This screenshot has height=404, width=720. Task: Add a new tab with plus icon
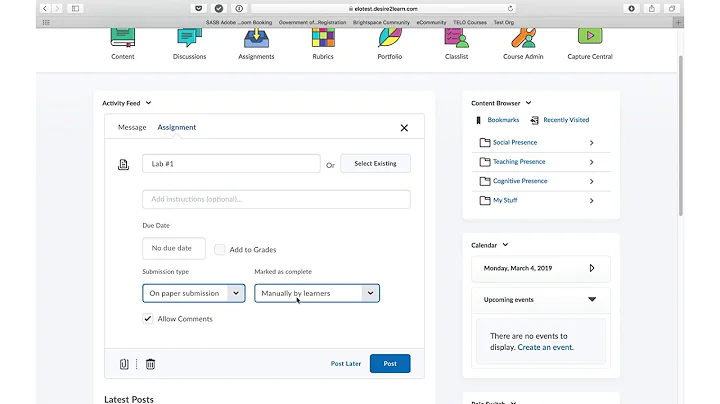click(x=678, y=22)
